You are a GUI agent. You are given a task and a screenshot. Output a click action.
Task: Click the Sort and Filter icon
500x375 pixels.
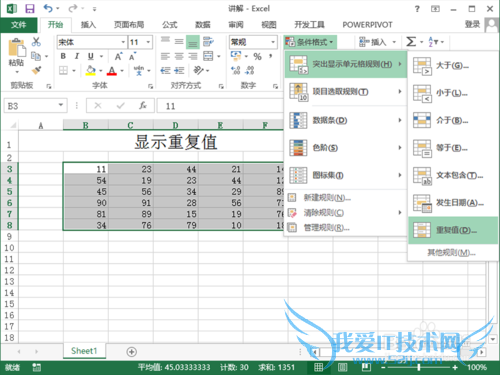tap(433, 42)
